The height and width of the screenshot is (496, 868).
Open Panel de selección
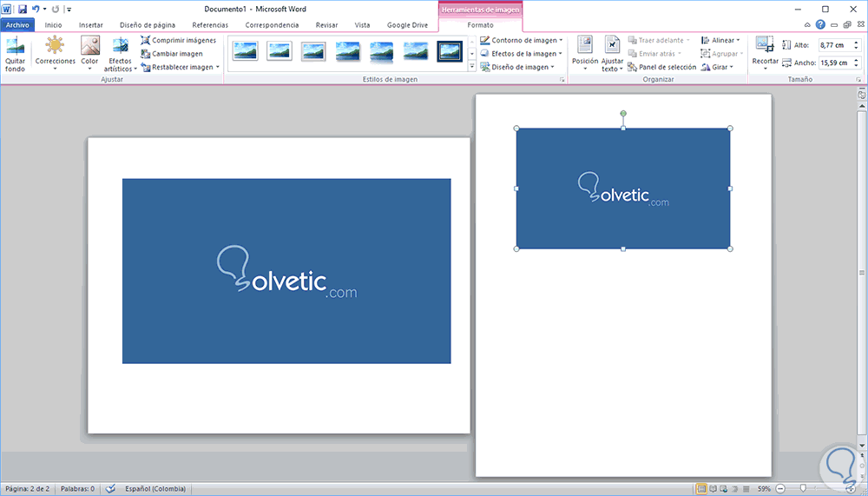[x=662, y=67]
